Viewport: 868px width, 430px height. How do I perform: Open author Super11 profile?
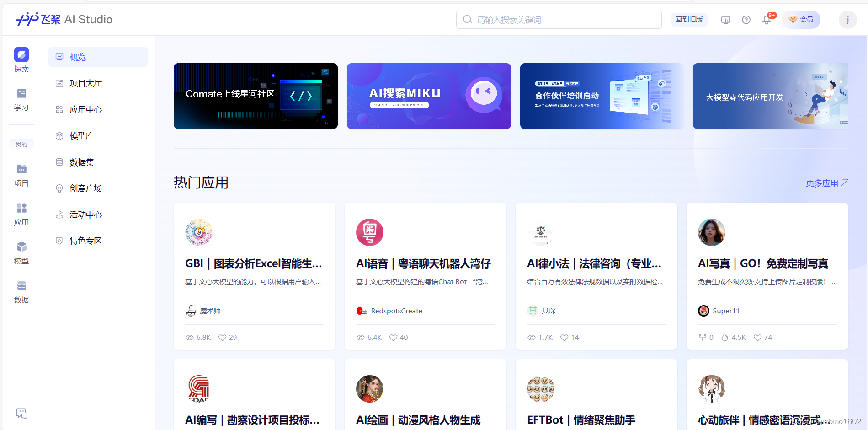pos(719,311)
